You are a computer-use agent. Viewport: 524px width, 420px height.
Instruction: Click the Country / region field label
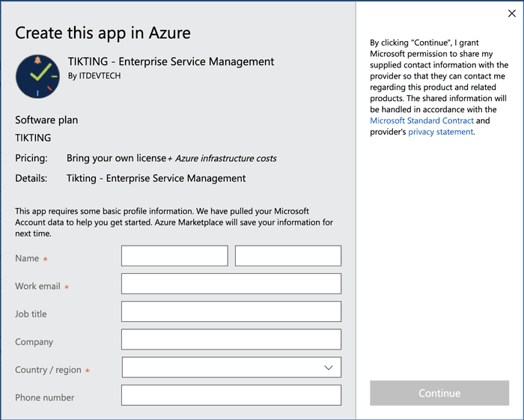point(48,370)
